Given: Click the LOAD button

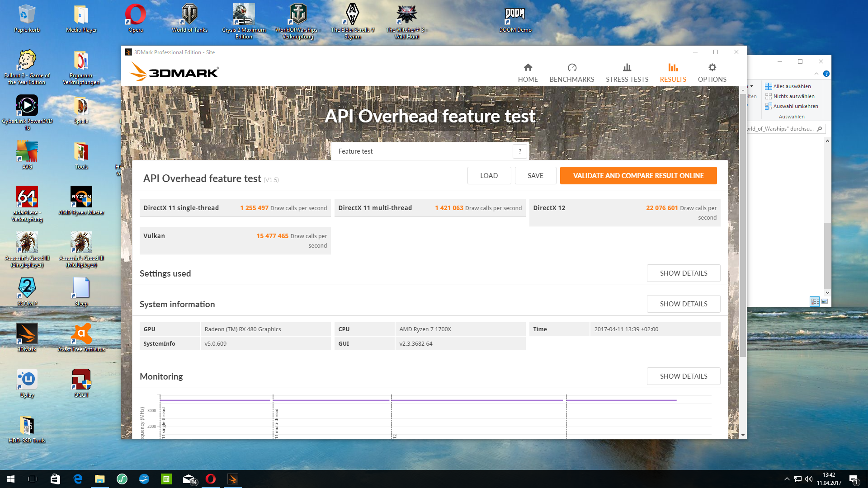Looking at the screenshot, I should coord(489,176).
